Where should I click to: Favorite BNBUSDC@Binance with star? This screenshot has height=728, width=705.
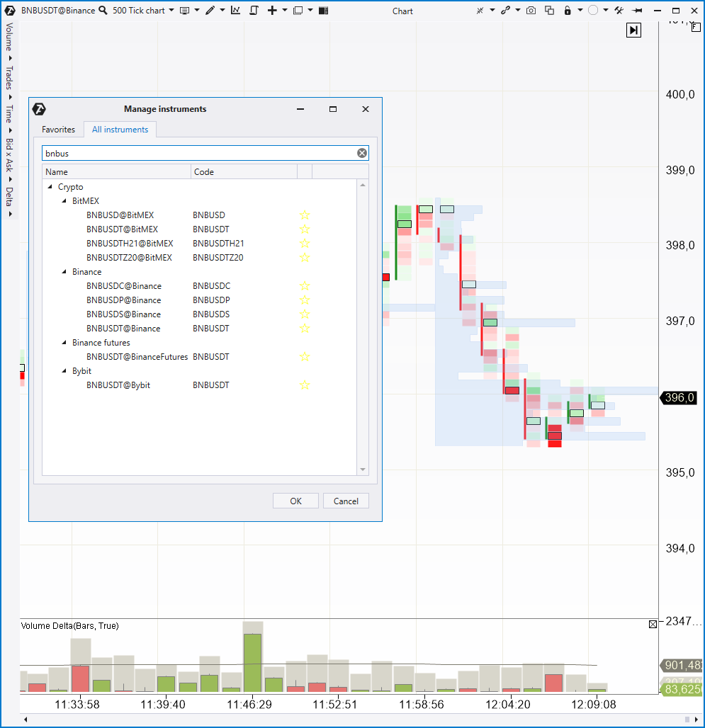point(304,286)
